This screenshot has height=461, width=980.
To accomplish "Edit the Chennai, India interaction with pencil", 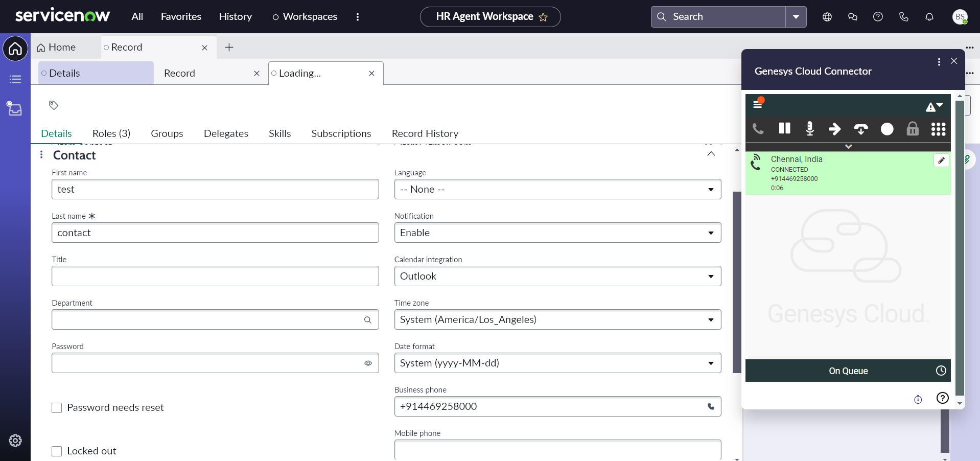I will (x=941, y=160).
